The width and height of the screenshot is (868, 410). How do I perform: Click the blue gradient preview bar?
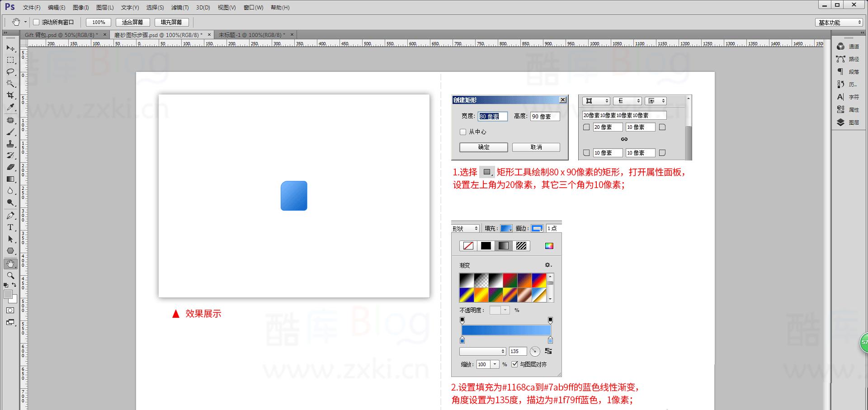(x=506, y=330)
